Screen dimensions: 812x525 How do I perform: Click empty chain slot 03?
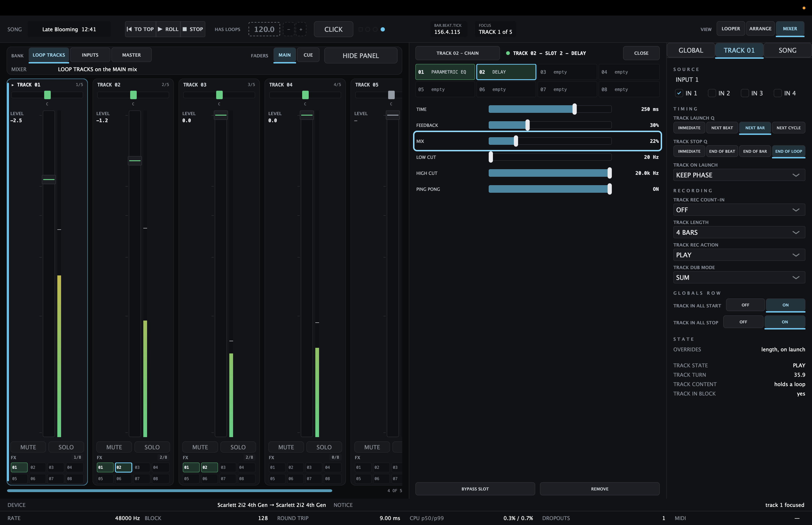567,72
